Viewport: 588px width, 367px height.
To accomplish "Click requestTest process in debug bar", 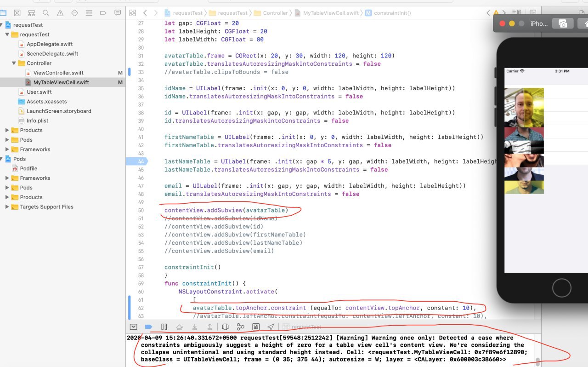I will click(301, 327).
